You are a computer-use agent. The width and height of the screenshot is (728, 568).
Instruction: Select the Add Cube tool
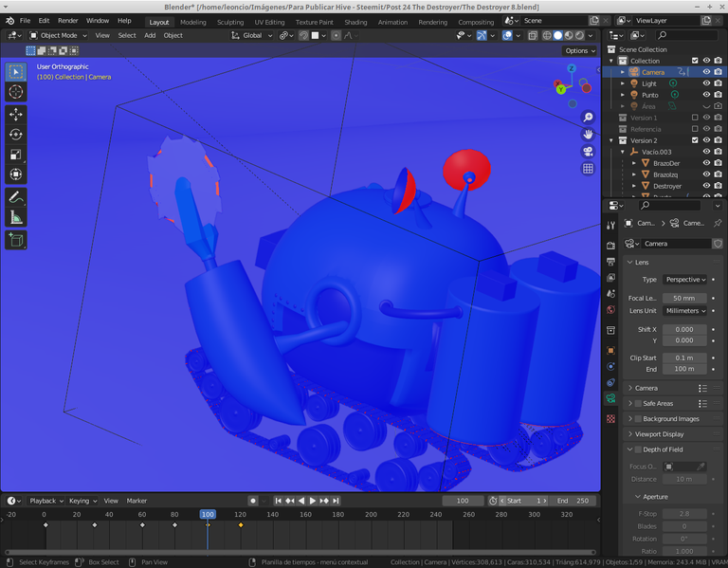point(16,240)
